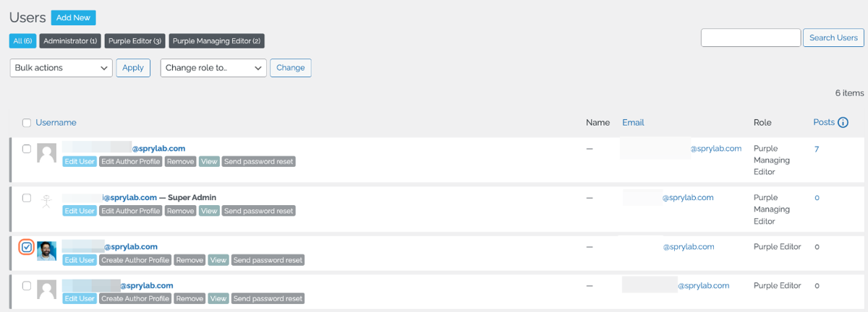The width and height of the screenshot is (868, 312).
Task: Filter by Administrator (1) tab
Action: (70, 41)
